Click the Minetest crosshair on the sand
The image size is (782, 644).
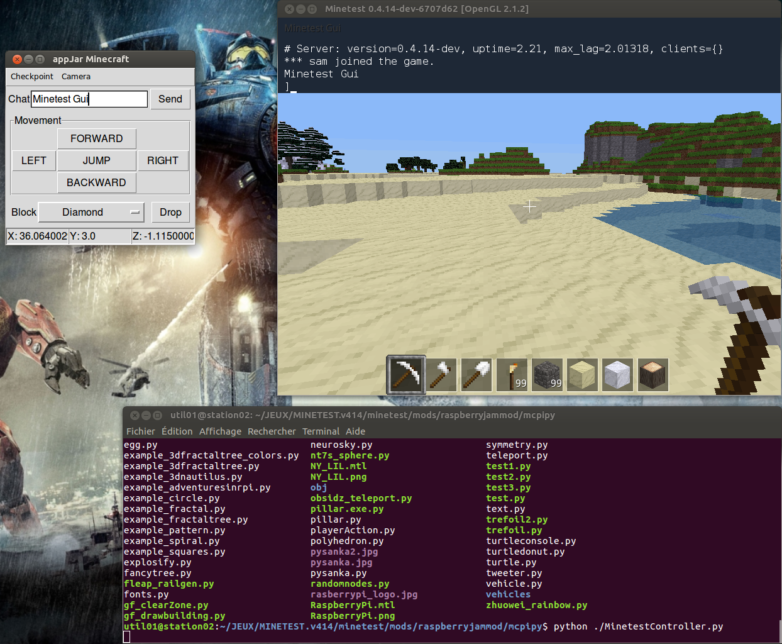coord(529,206)
